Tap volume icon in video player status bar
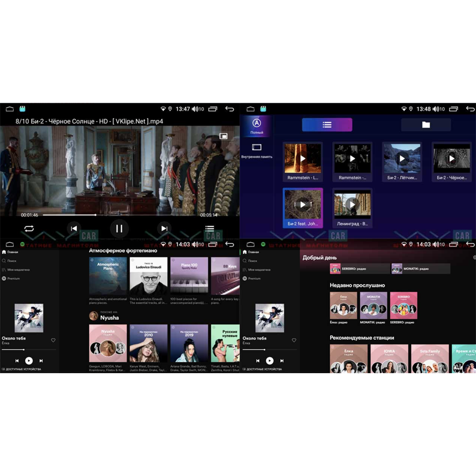The image size is (476, 476). [x=195, y=109]
